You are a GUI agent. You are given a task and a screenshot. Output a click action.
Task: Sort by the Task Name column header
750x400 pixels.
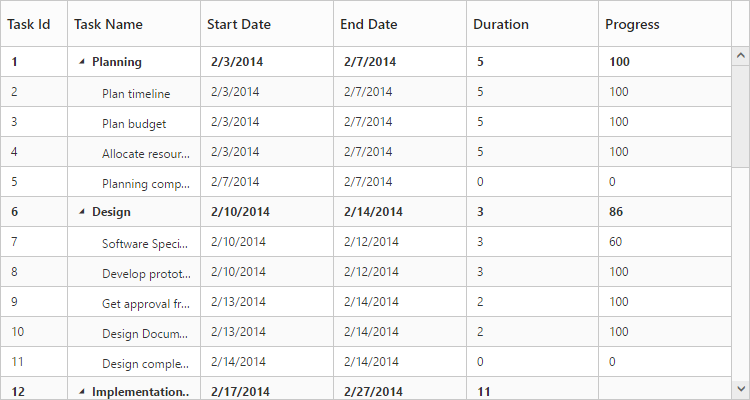tap(108, 24)
